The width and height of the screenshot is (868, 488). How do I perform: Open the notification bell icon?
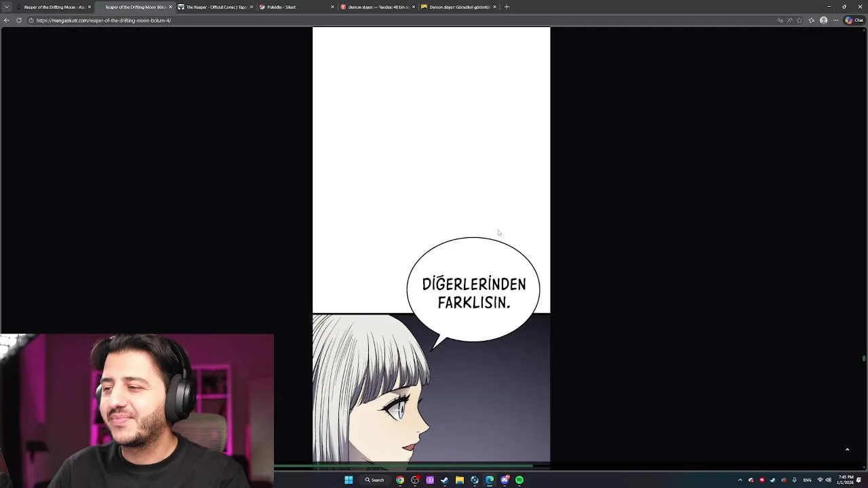[x=859, y=480]
